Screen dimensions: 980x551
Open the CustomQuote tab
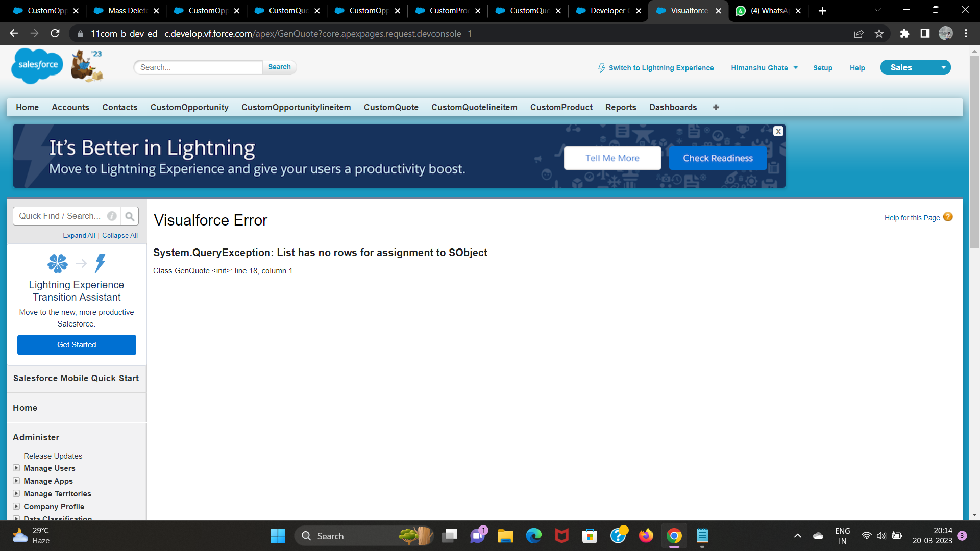point(391,108)
